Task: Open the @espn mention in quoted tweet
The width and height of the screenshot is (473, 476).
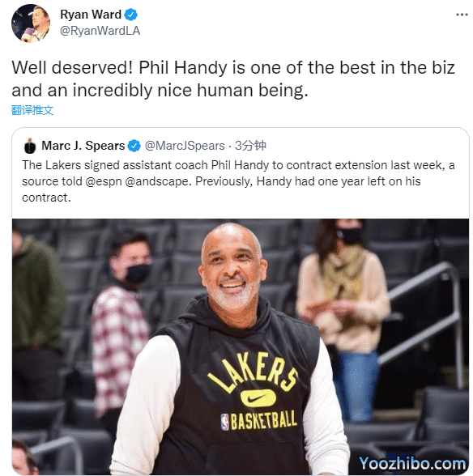Action: (x=104, y=181)
